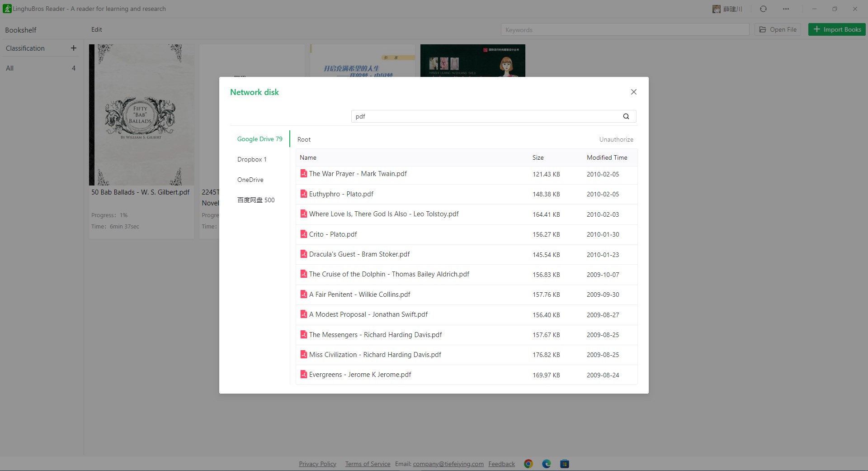Viewport: 868px width, 471px height.
Task: Click the PDF icon beside Euthyphro - Plato.pdf
Action: [304, 194]
